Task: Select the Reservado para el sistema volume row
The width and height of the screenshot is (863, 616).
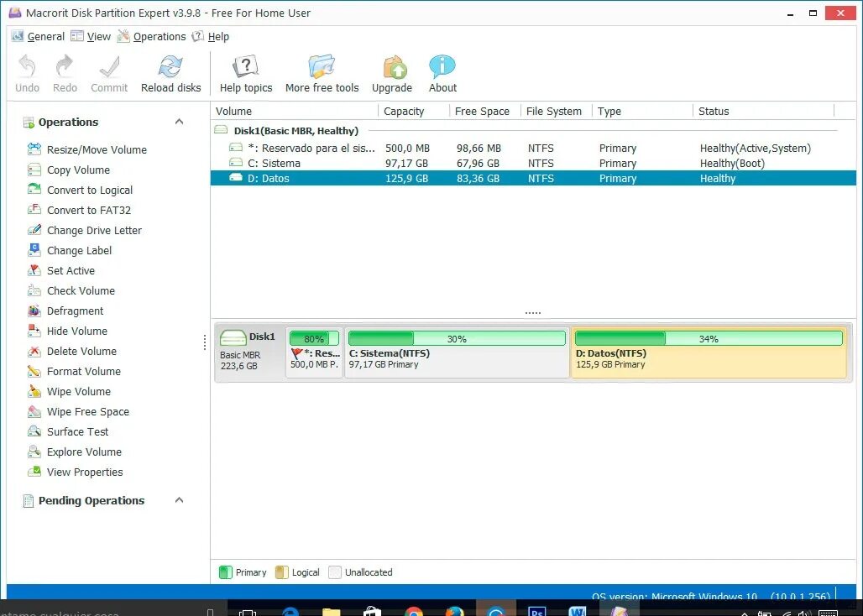Action: (533, 148)
